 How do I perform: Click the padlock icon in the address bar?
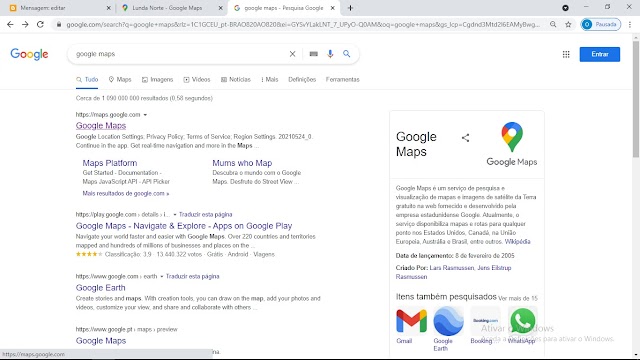tap(59, 24)
